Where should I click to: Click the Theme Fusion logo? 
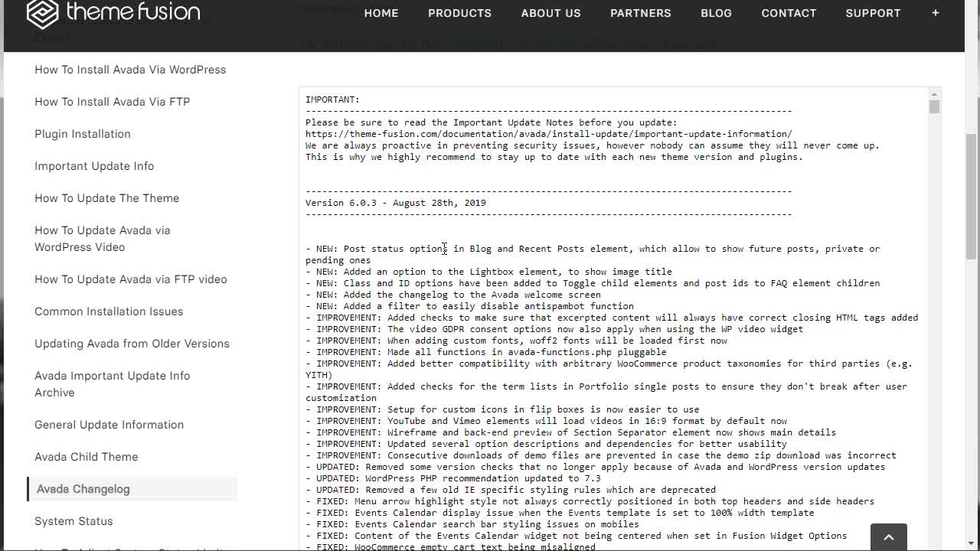[x=113, y=13]
